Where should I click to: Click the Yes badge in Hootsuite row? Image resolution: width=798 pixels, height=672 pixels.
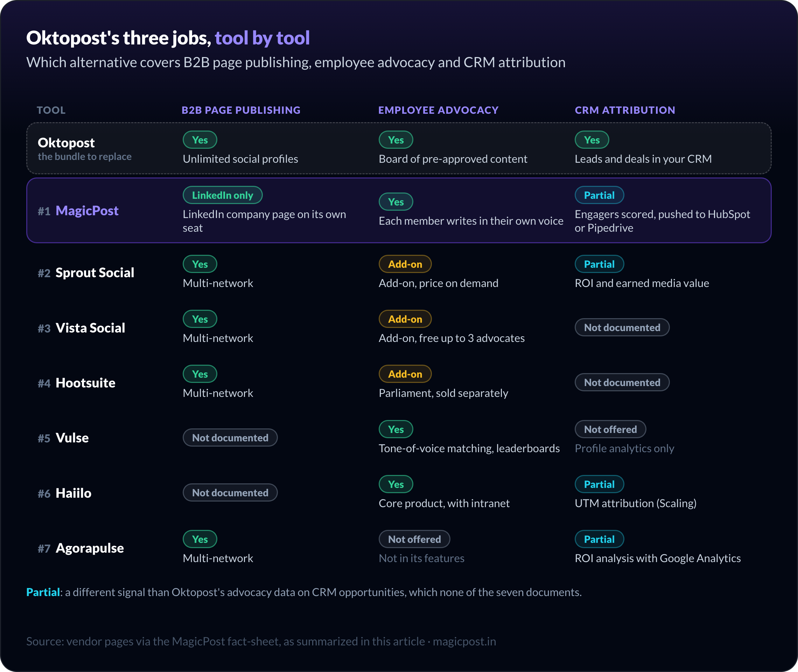(200, 374)
